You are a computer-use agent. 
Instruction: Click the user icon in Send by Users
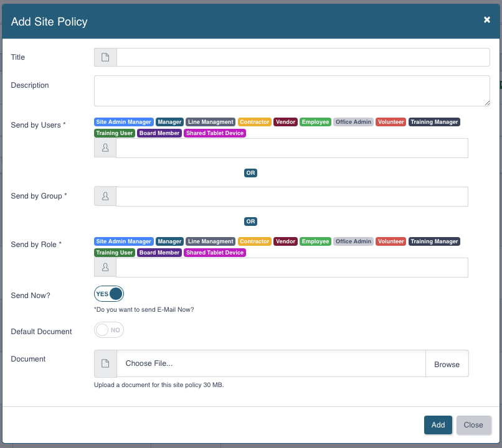(105, 147)
